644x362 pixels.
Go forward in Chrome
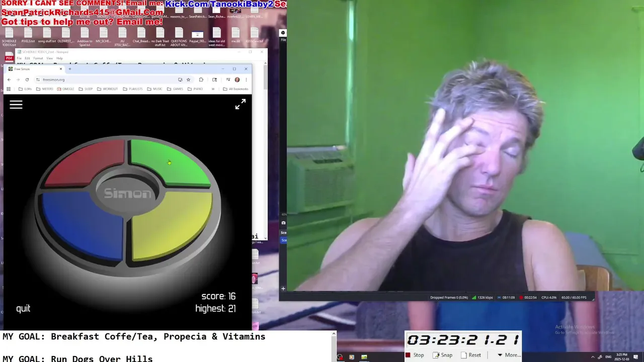[18, 79]
